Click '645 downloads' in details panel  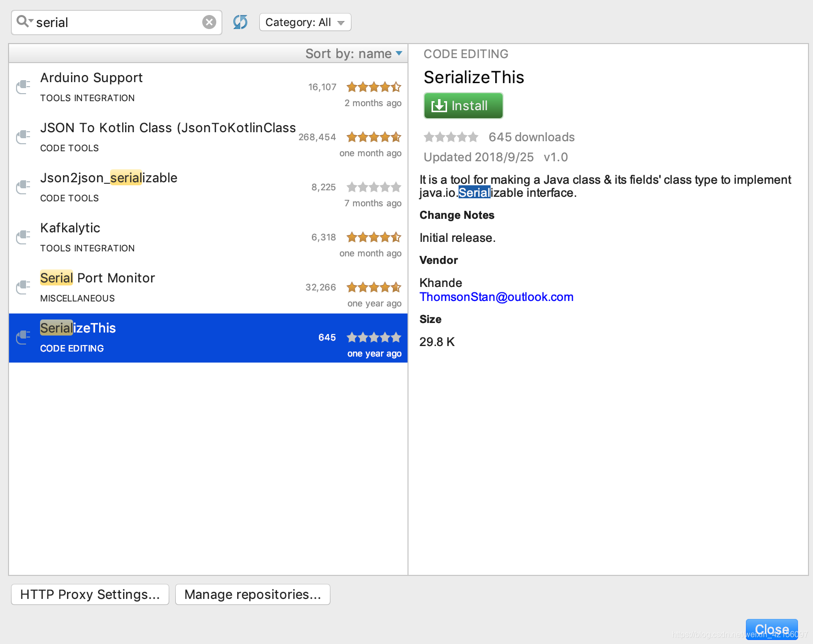pyautogui.click(x=532, y=137)
